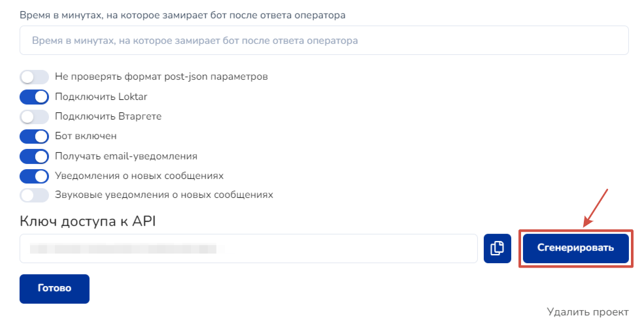Screen dimensions: 644x333
Task: Click the Готово button
Action: [x=54, y=289]
